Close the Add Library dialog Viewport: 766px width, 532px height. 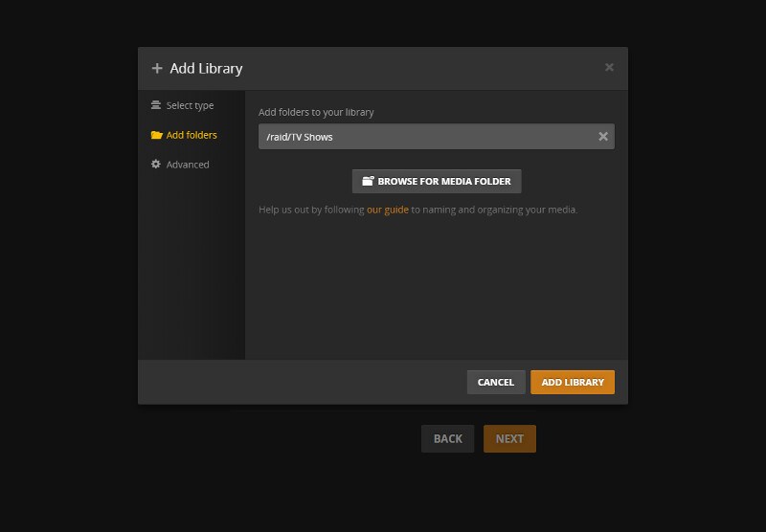tap(609, 67)
